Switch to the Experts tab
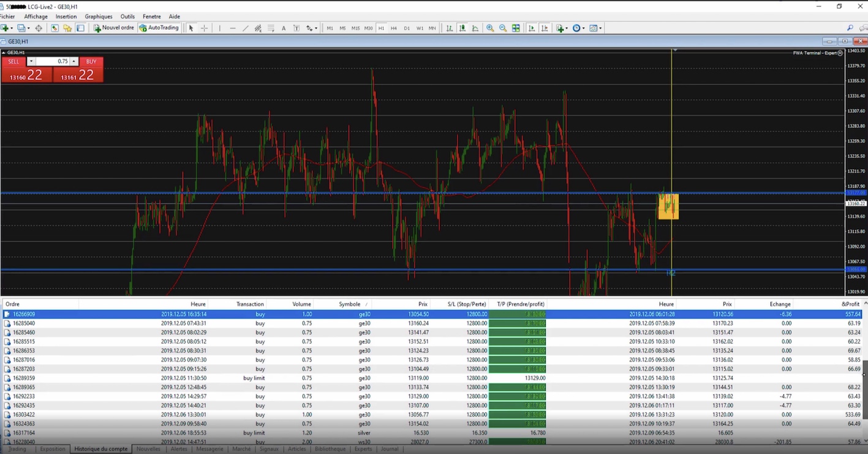Screen dimensions: 868x454 click(363, 449)
